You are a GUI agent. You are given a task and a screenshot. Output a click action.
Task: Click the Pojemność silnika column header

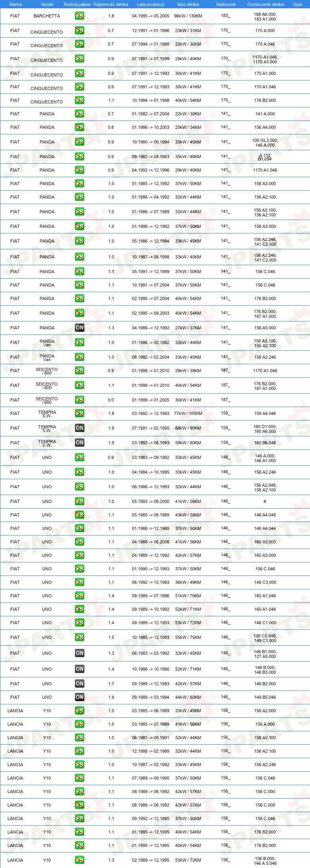click(111, 4)
